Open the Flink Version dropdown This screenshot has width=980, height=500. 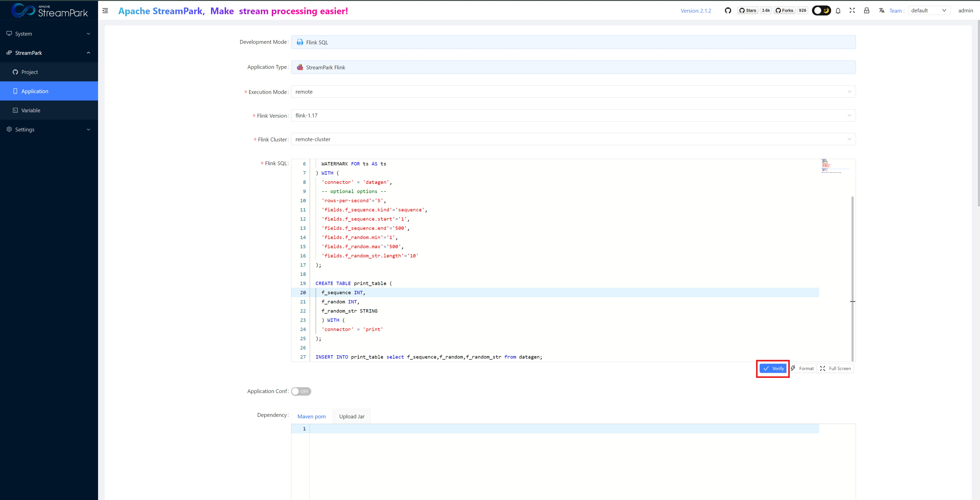pyautogui.click(x=573, y=115)
